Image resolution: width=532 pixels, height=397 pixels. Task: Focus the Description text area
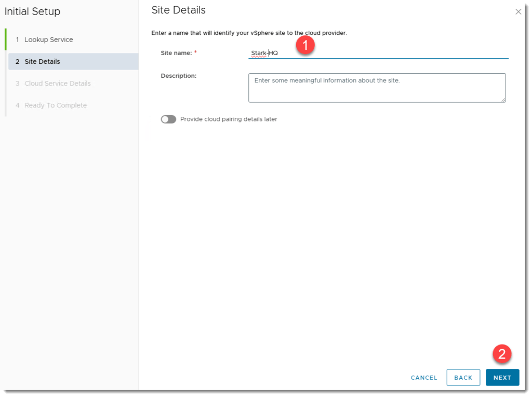pyautogui.click(x=377, y=88)
